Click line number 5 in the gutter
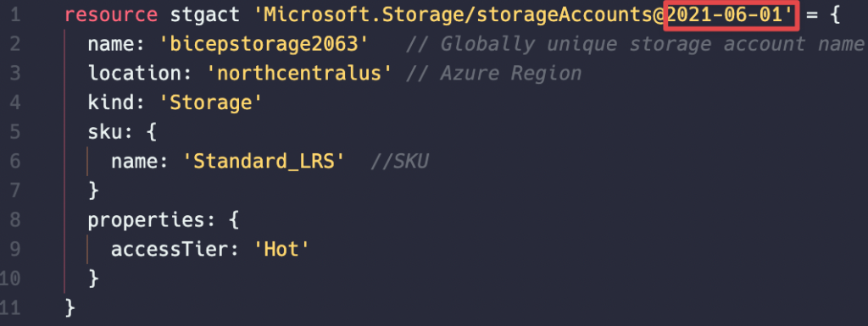 [x=15, y=132]
